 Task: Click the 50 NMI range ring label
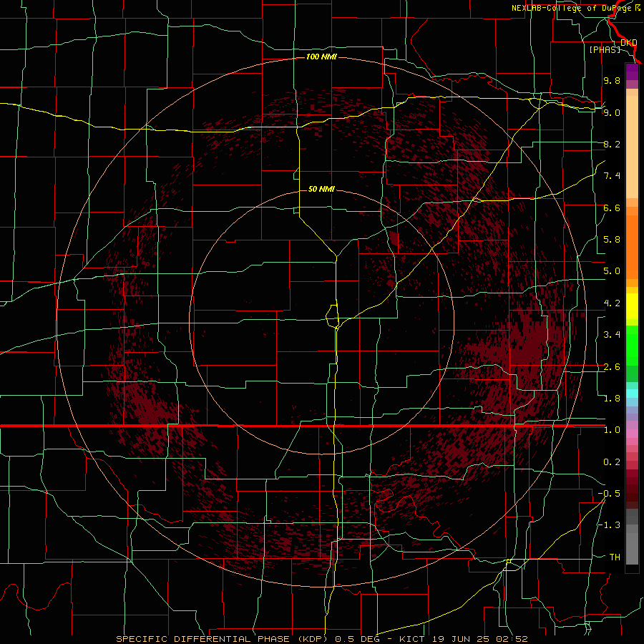click(321, 190)
